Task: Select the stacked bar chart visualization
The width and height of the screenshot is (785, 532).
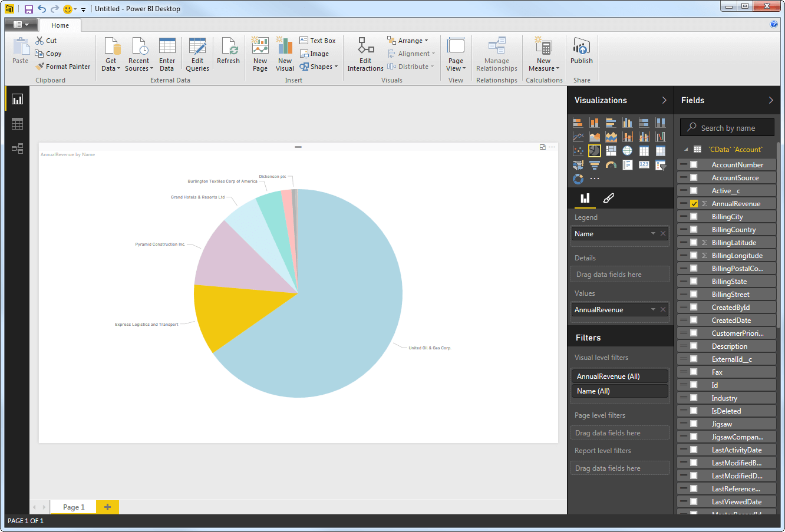Action: pos(578,123)
